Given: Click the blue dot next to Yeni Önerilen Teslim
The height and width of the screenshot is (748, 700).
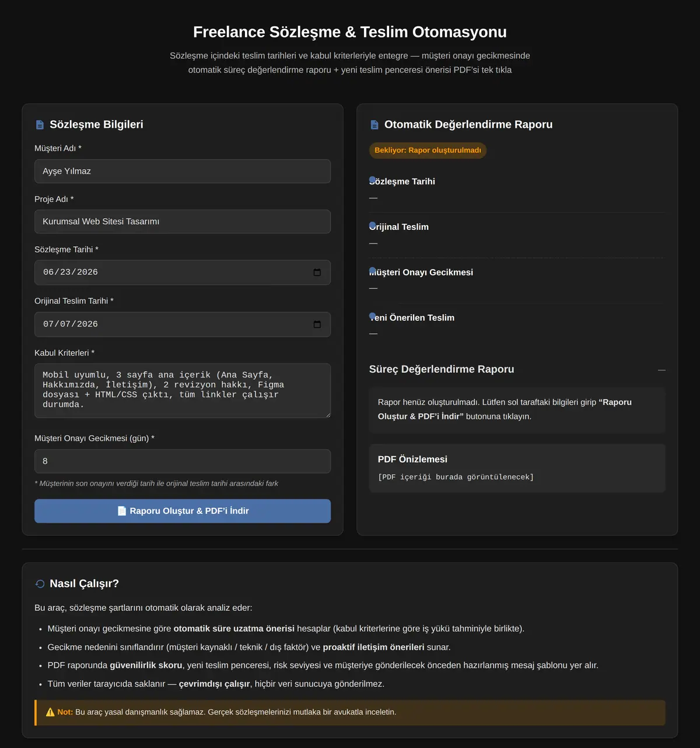Looking at the screenshot, I should click(372, 316).
